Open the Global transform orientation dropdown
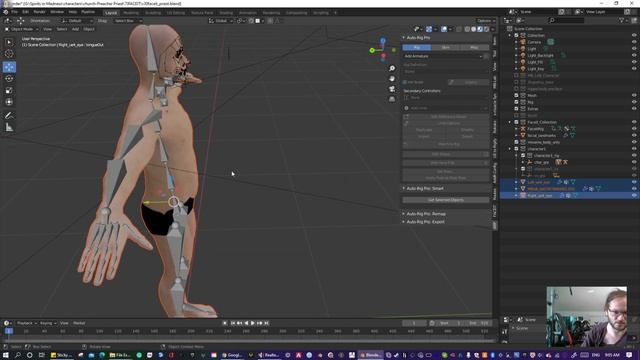 [x=221, y=20]
